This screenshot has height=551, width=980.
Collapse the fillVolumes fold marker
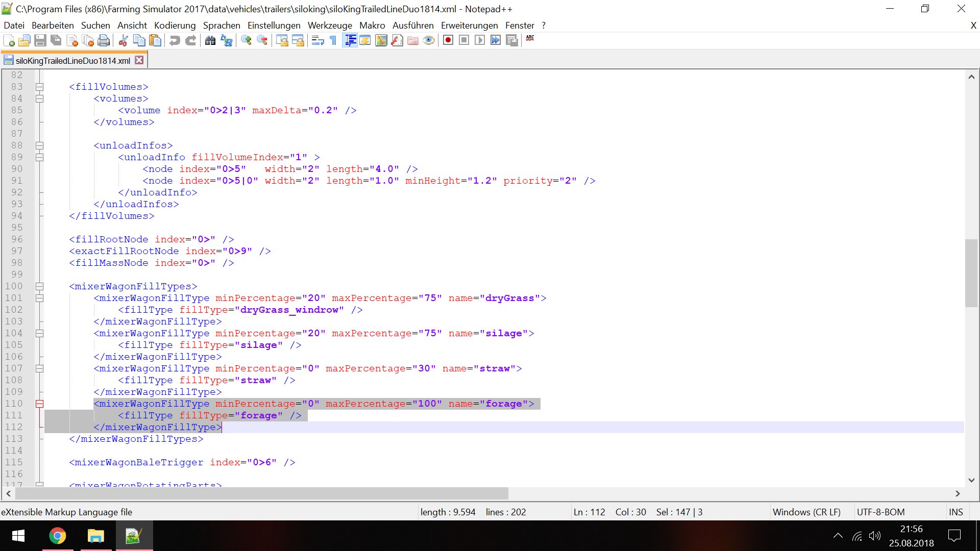coord(39,87)
